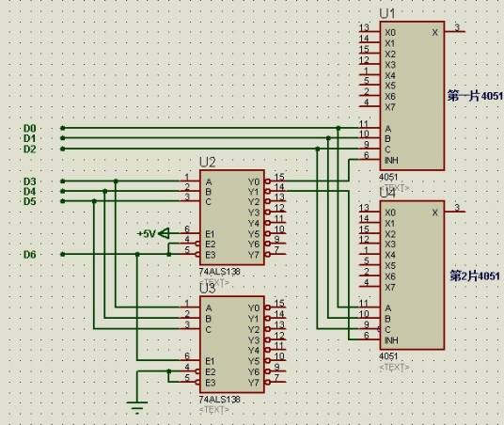Click the 第一片4051 text annotation
504x425 pixels.
point(476,96)
